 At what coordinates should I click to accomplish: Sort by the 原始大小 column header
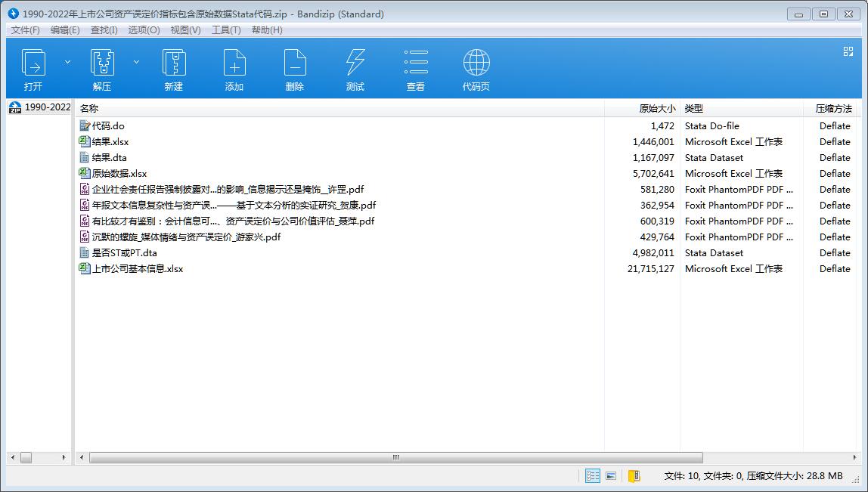[657, 109]
